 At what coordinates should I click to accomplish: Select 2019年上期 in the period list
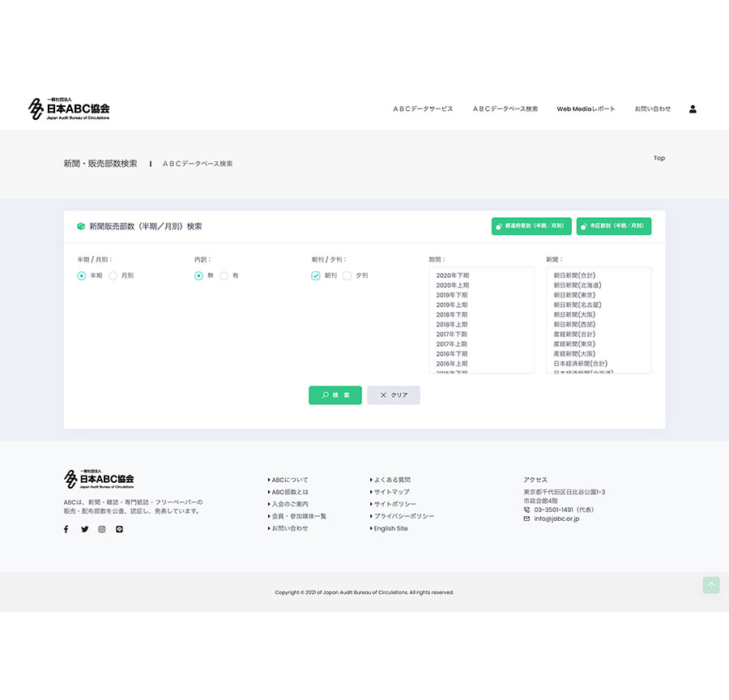(x=481, y=305)
